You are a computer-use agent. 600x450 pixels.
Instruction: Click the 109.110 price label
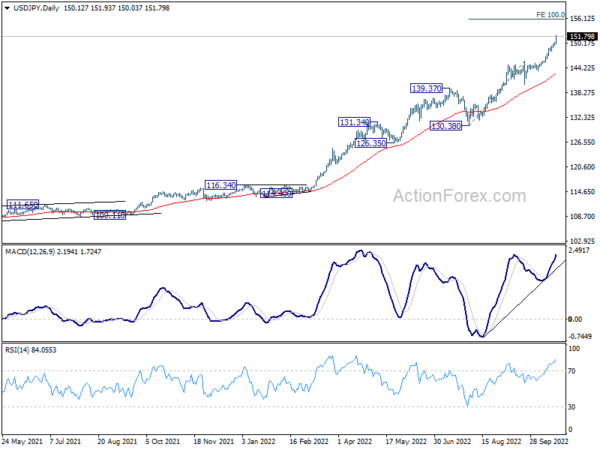[110, 215]
